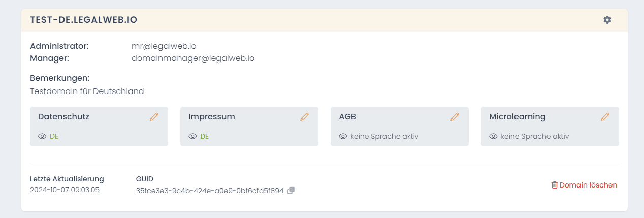The image size is (644, 218).
Task: Toggle eye icon in AGB card
Action: click(343, 136)
